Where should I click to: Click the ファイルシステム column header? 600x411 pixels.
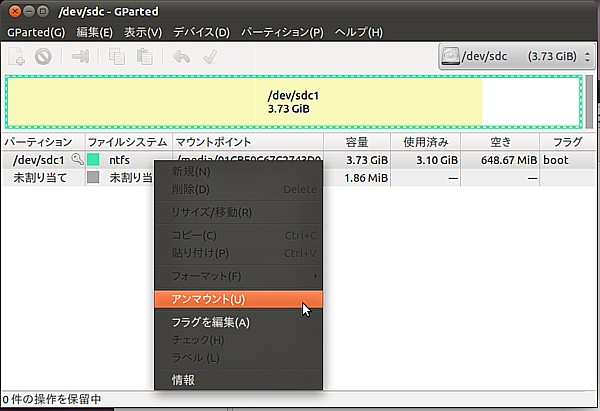pos(129,142)
